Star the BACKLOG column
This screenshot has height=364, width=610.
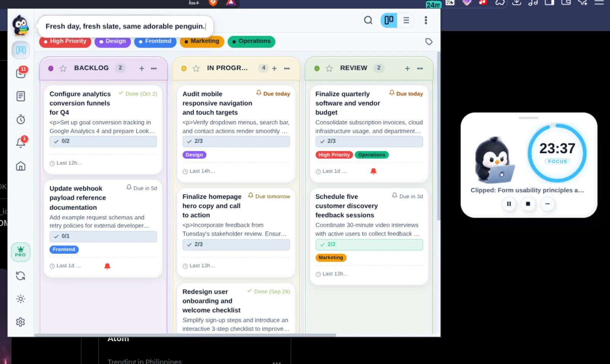pos(63,68)
